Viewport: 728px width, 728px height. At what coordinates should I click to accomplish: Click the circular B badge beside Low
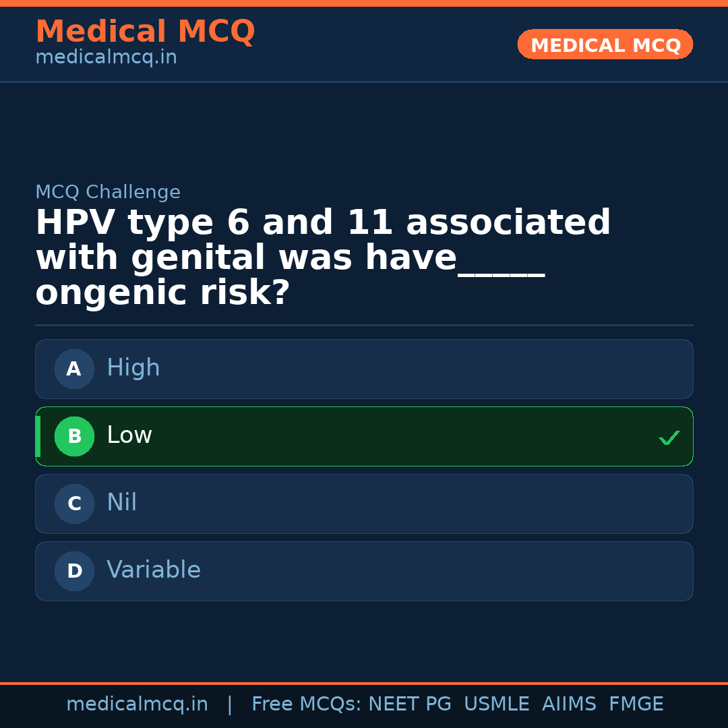tap(74, 436)
